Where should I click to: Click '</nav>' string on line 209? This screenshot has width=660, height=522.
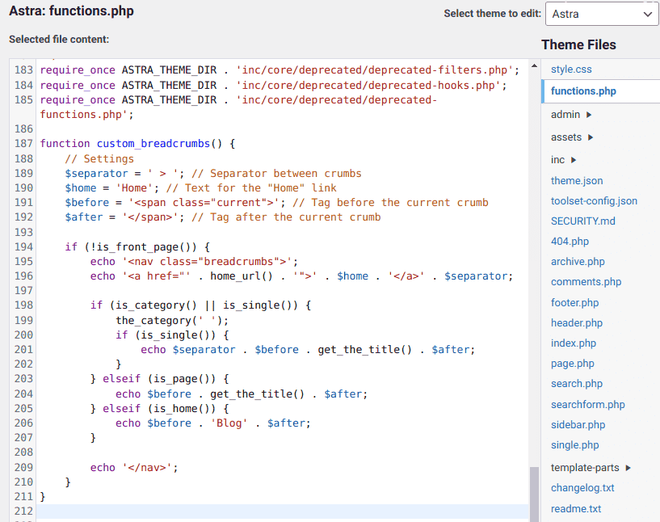point(147,467)
